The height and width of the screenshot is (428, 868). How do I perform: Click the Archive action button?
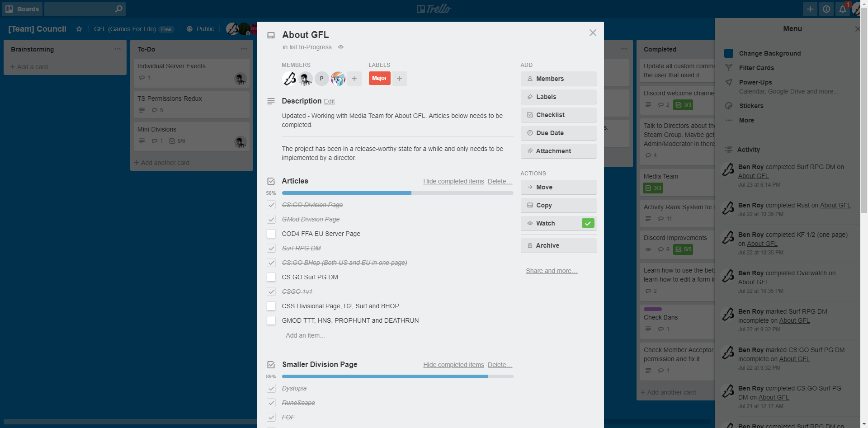558,245
